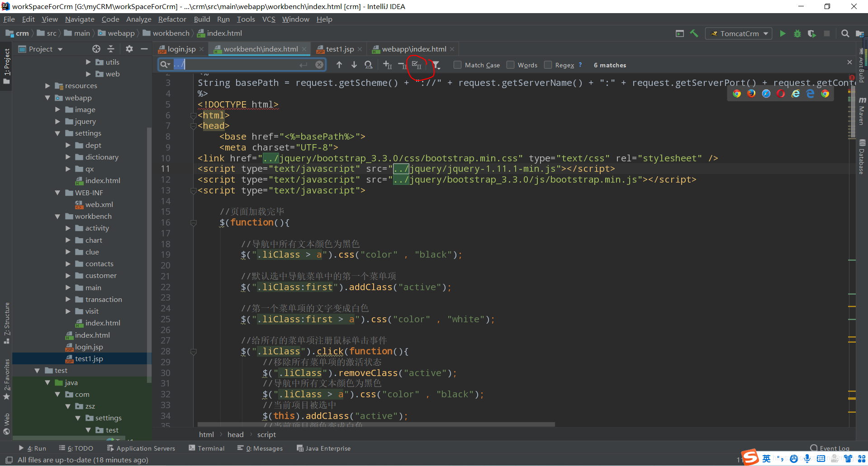Open Application Servers tool window
This screenshot has height=466, width=868.
[x=141, y=448]
